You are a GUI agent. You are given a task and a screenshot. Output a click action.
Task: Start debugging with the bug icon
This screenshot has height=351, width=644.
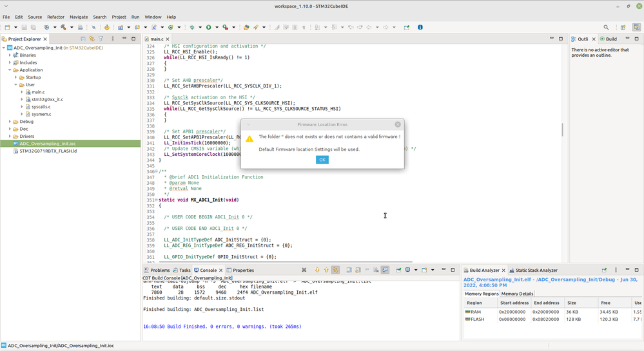click(192, 28)
